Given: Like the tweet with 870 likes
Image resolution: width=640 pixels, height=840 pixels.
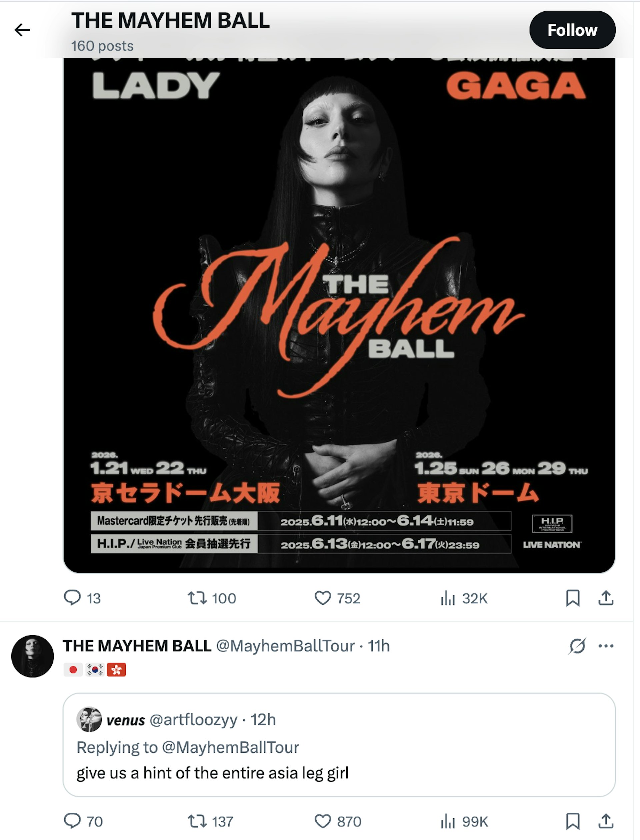Looking at the screenshot, I should (x=338, y=821).
